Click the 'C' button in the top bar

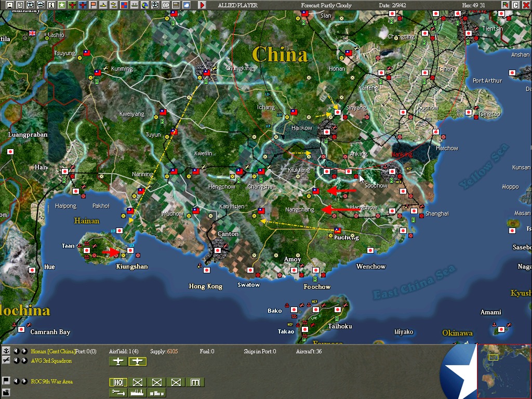click(x=516, y=5)
